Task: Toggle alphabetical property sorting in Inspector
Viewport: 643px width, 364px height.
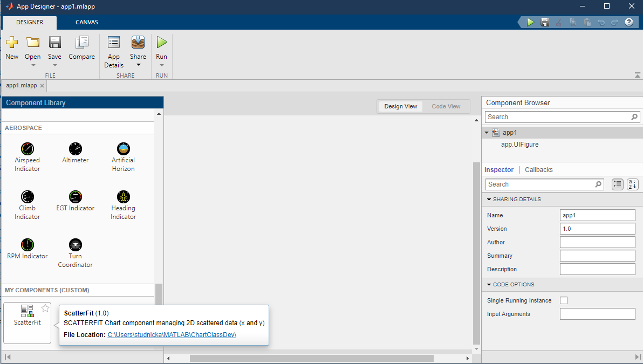Action: click(633, 184)
